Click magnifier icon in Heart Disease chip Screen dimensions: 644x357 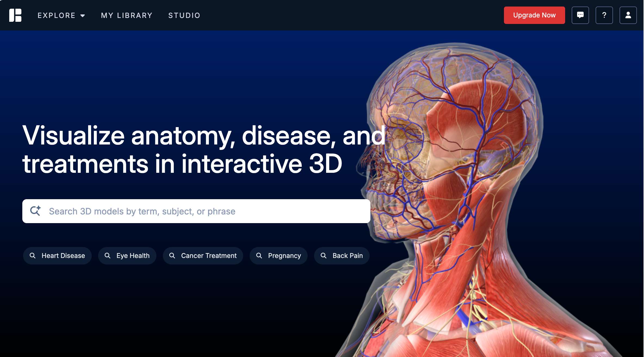coord(33,256)
